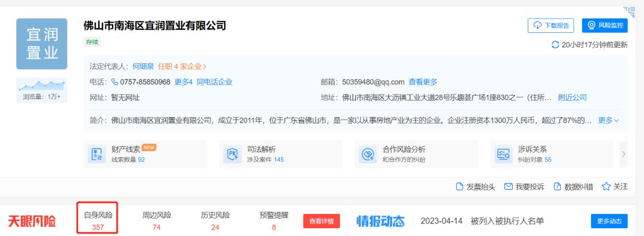Click the 我要投诉 envelope link
This screenshot has height=236, width=644.
(524, 186)
